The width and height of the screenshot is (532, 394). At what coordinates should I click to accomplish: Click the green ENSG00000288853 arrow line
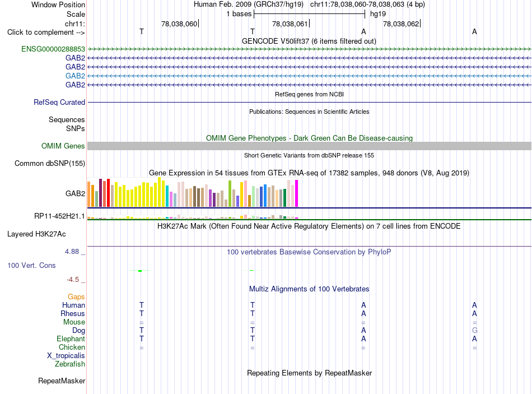309,49
